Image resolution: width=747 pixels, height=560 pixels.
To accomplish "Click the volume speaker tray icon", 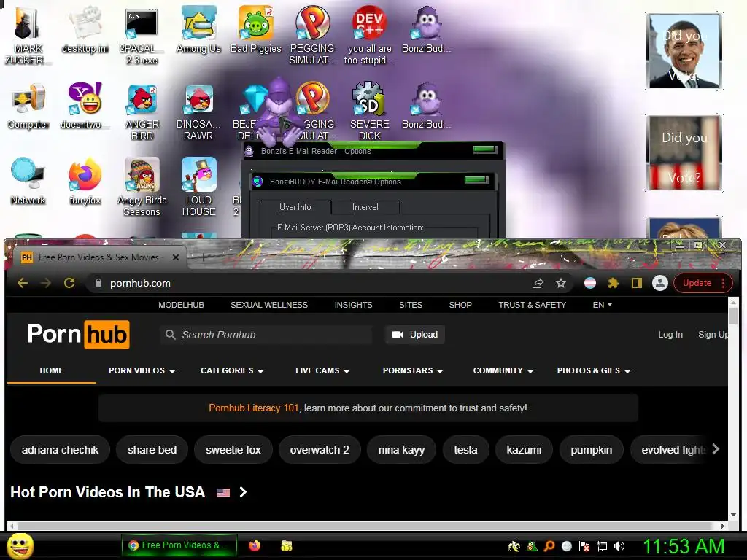I will [x=619, y=546].
